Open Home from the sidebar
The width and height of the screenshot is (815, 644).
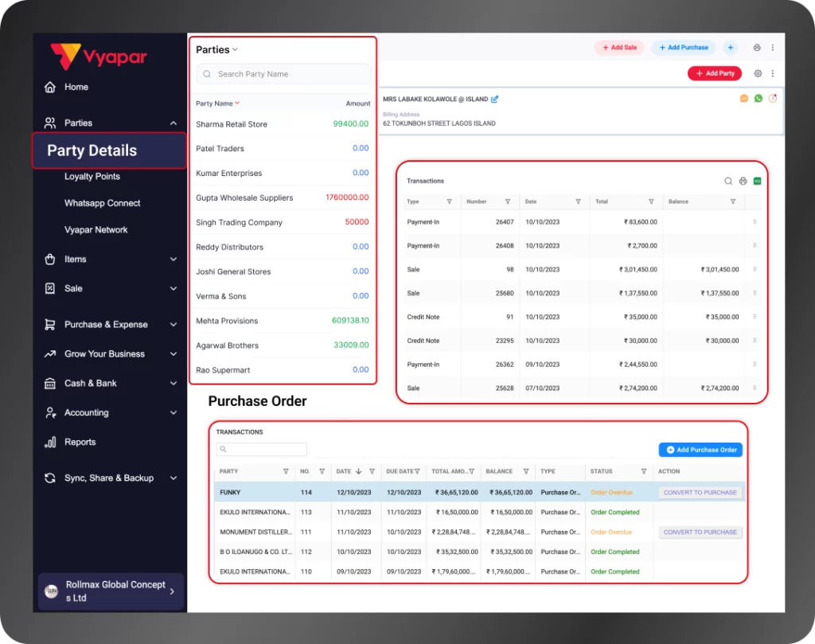pos(69,87)
